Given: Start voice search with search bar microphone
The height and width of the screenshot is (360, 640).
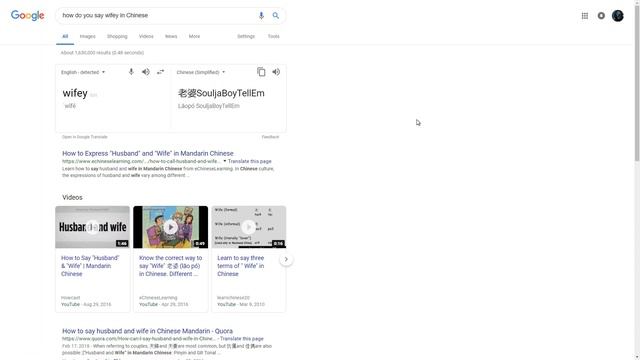Looking at the screenshot, I should [x=261, y=16].
